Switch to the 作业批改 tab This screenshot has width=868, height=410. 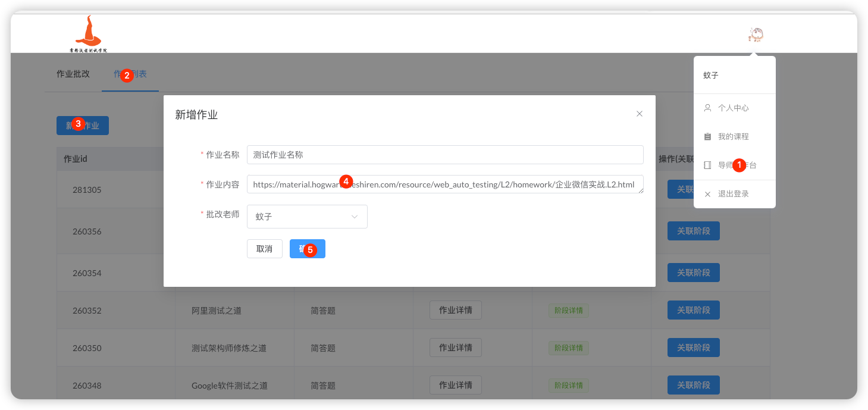pyautogui.click(x=73, y=74)
